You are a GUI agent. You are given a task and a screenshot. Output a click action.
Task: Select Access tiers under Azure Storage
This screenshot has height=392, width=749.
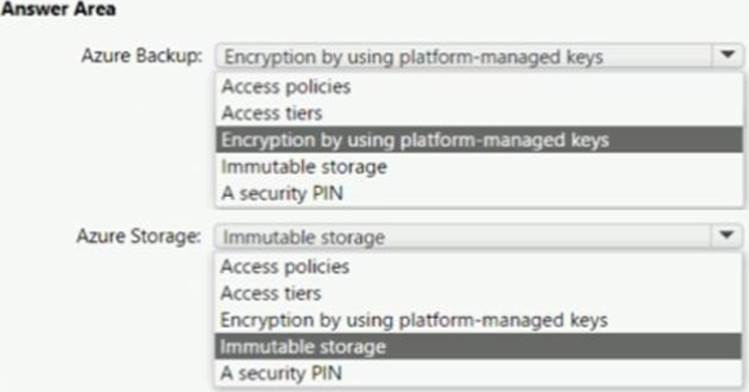271,293
